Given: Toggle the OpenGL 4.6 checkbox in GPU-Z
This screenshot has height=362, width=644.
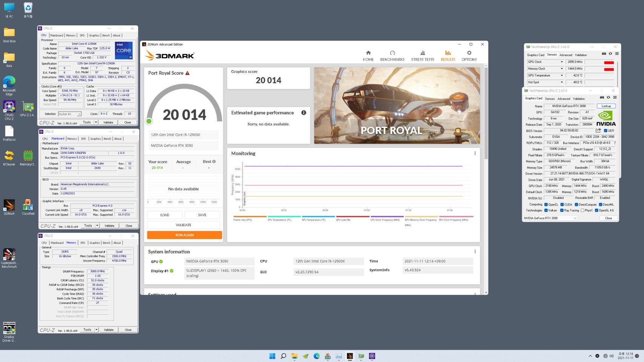Looking at the screenshot, I should [x=596, y=210].
